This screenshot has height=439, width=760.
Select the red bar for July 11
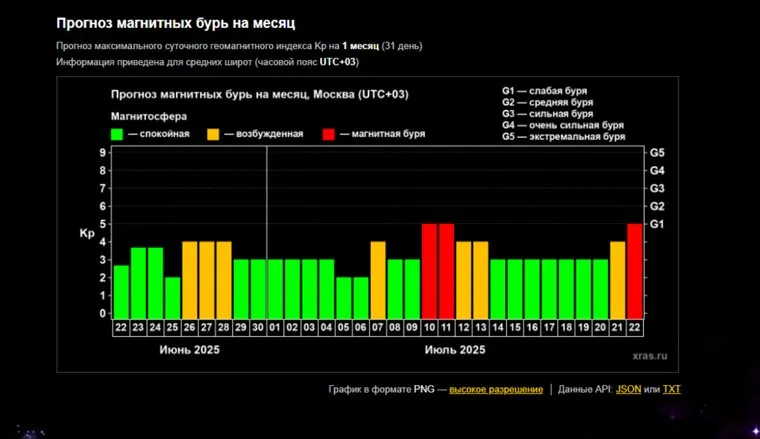(x=446, y=271)
